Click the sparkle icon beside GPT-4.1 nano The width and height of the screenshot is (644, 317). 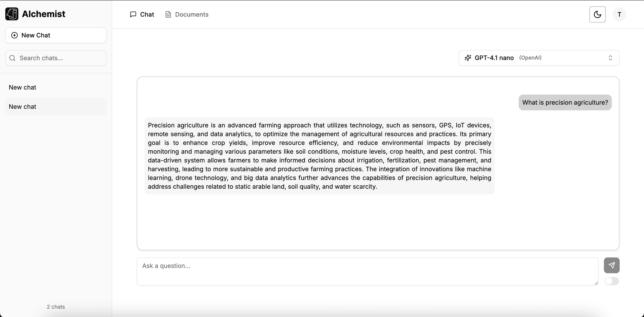[x=468, y=58]
